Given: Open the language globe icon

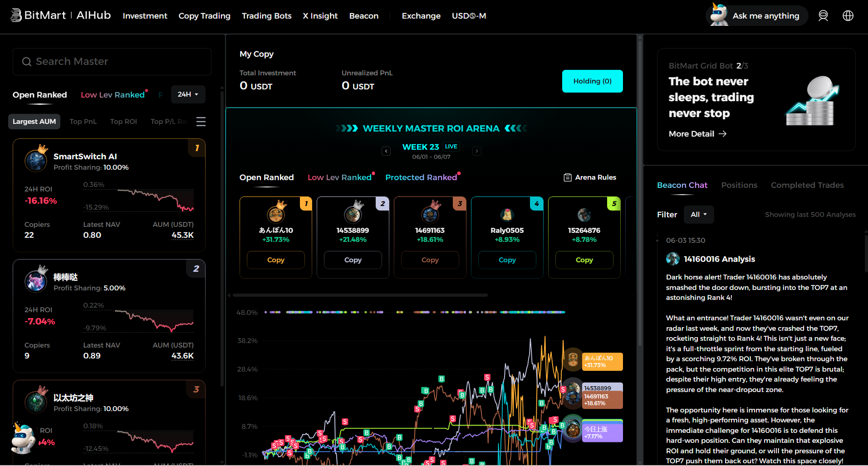Looking at the screenshot, I should coord(848,16).
